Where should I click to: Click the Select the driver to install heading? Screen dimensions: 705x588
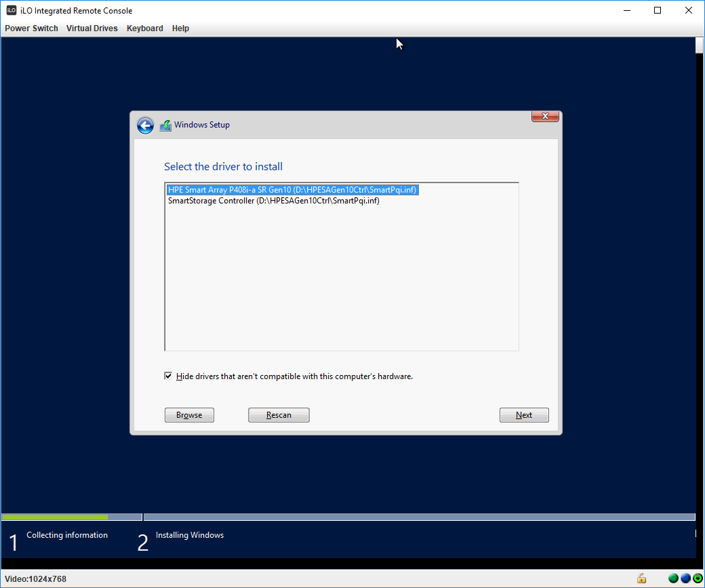(224, 166)
